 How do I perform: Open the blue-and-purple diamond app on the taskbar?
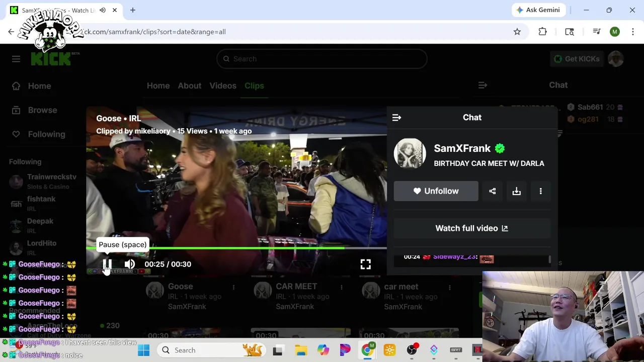coord(434,350)
